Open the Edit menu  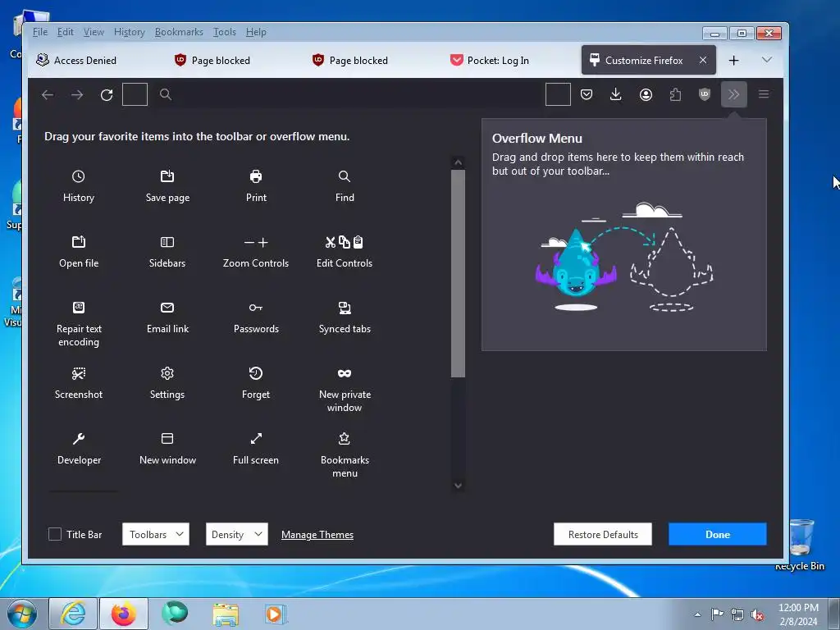coord(66,32)
